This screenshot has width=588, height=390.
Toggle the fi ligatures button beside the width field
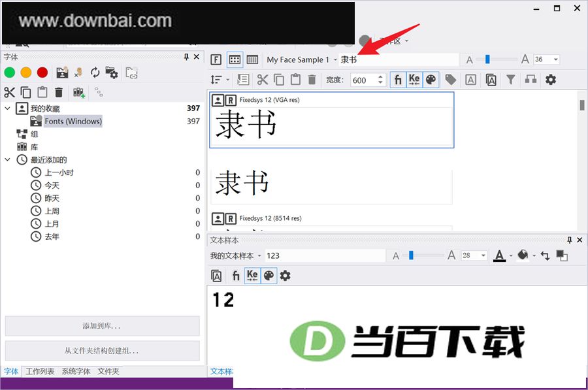tap(398, 80)
